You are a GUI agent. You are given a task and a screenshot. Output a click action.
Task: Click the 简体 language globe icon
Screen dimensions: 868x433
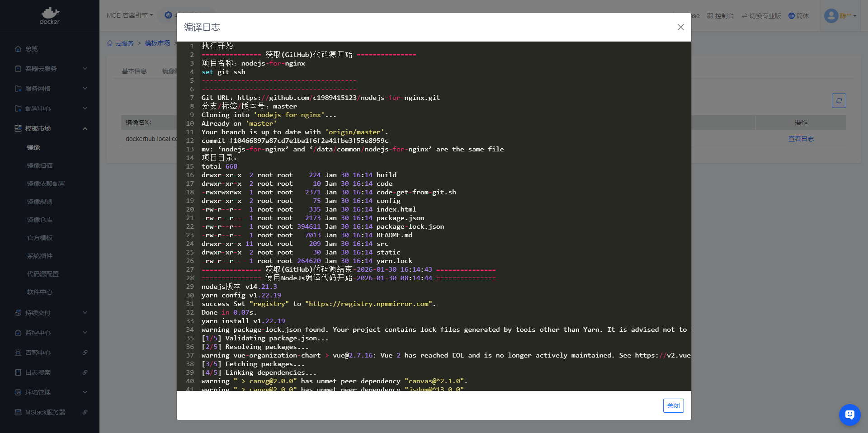coord(791,16)
